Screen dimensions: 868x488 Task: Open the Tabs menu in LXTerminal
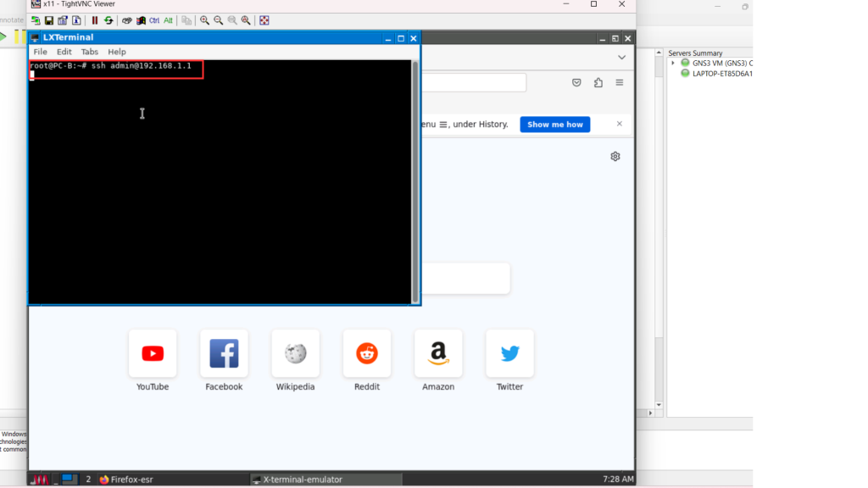tap(90, 52)
